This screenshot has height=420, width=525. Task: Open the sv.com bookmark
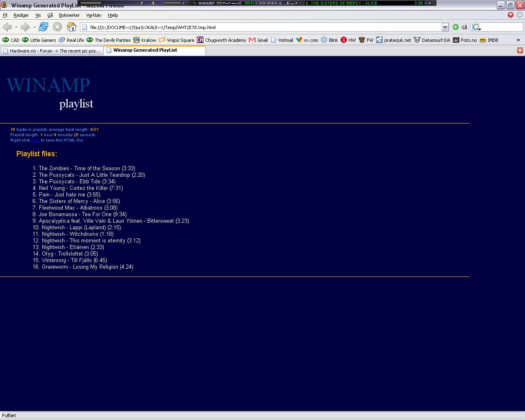click(307, 40)
